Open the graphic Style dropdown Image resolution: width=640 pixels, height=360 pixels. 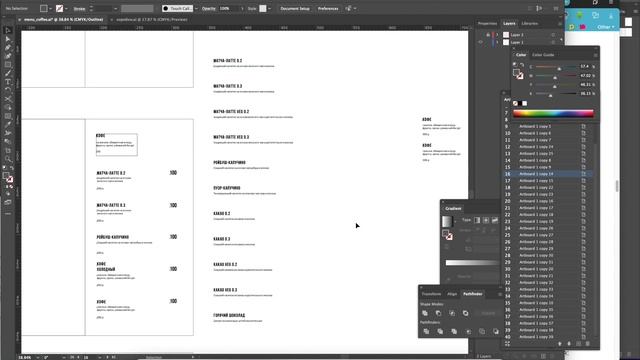[269, 9]
